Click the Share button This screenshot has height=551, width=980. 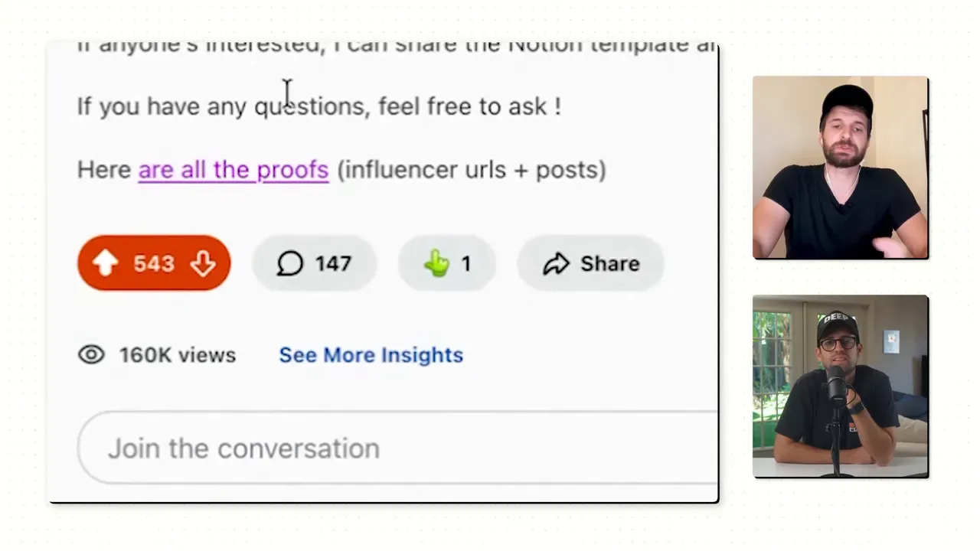590,263
